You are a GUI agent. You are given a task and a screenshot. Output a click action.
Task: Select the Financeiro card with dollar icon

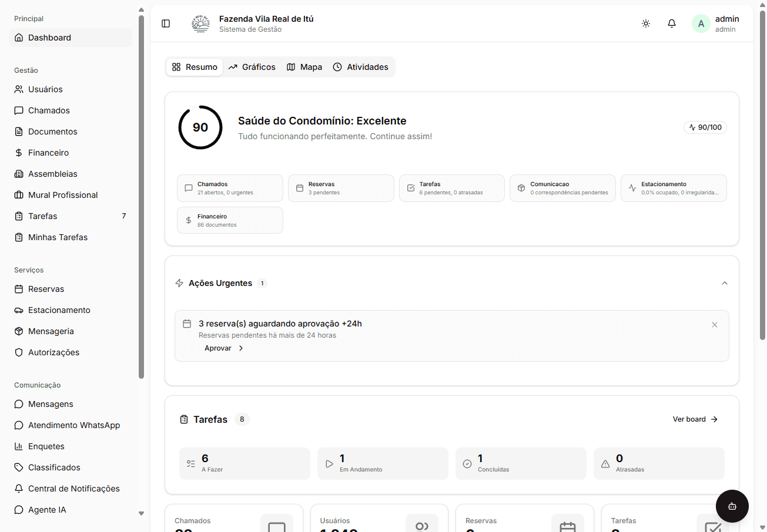229,220
